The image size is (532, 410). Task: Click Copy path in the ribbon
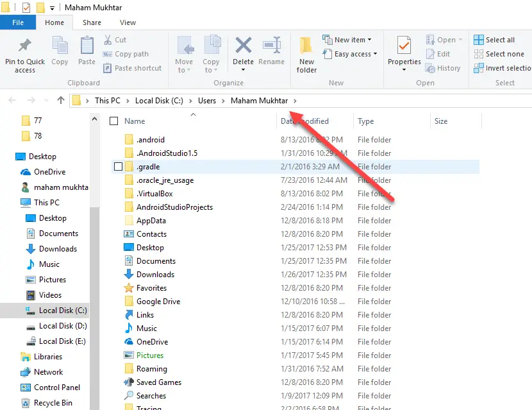point(126,54)
